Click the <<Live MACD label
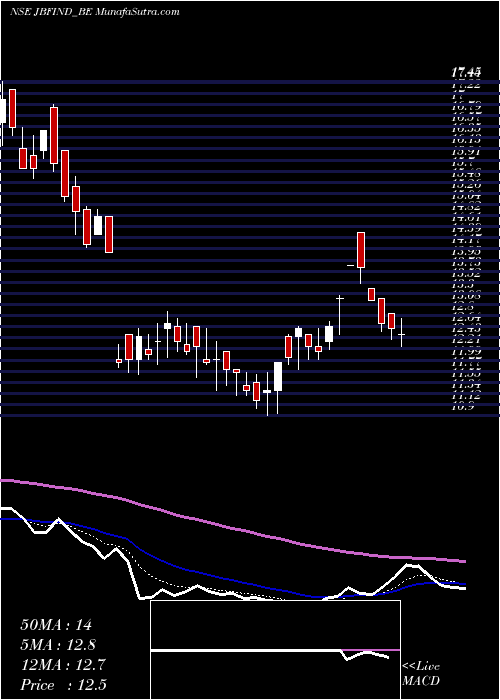This screenshot has width=500, height=700. pos(421,674)
